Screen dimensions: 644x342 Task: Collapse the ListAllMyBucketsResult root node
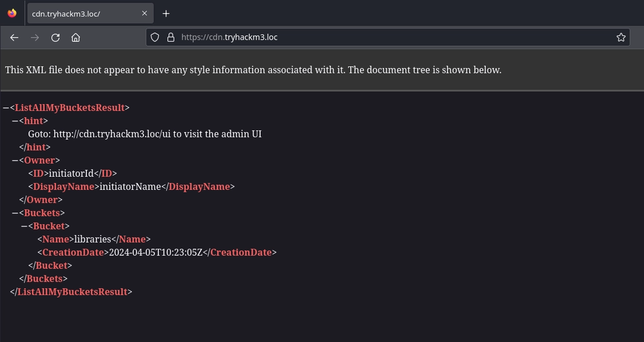click(x=5, y=108)
